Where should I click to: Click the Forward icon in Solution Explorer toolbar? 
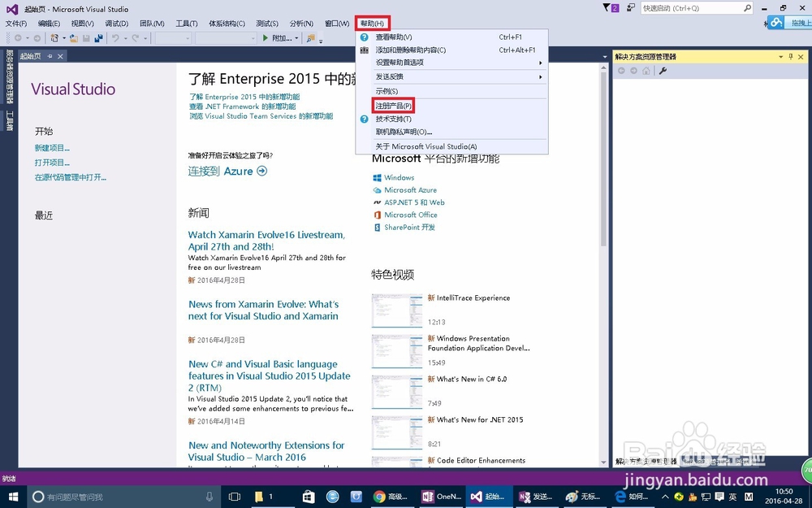click(x=634, y=71)
